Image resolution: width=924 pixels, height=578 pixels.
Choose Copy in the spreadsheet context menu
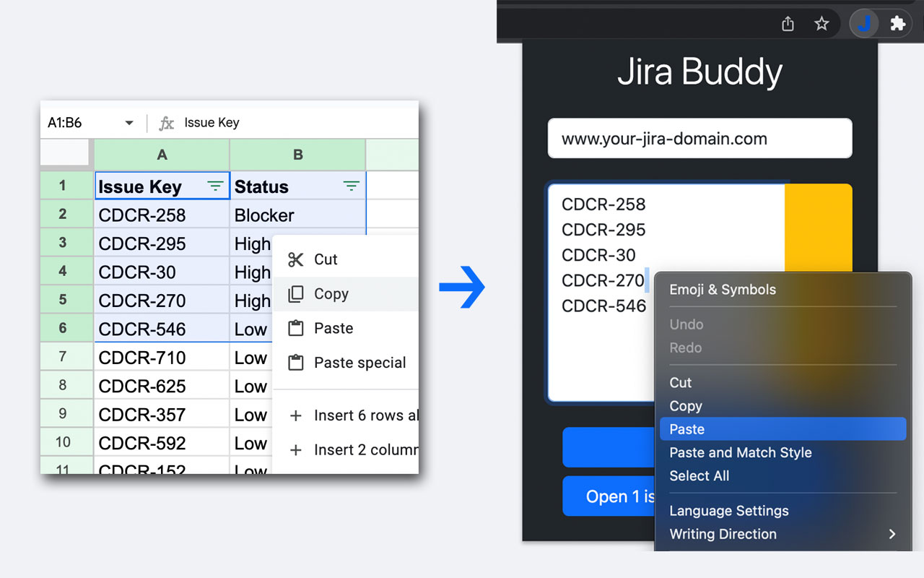[x=346, y=294]
